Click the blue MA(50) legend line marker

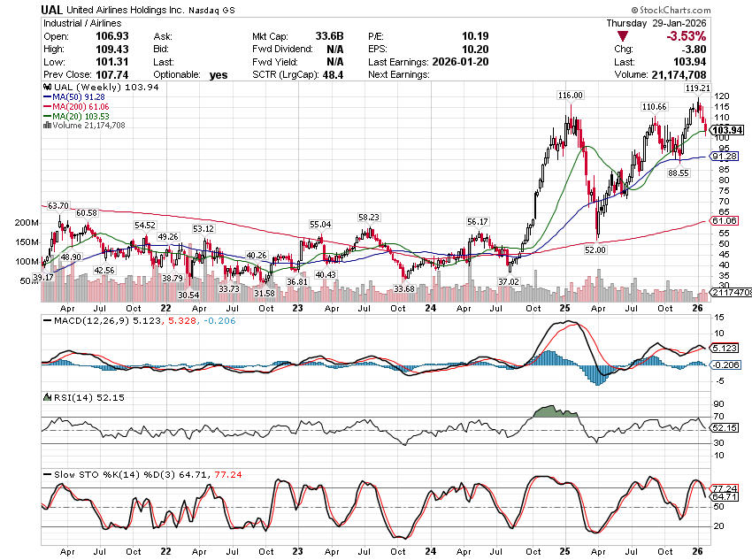click(46, 96)
